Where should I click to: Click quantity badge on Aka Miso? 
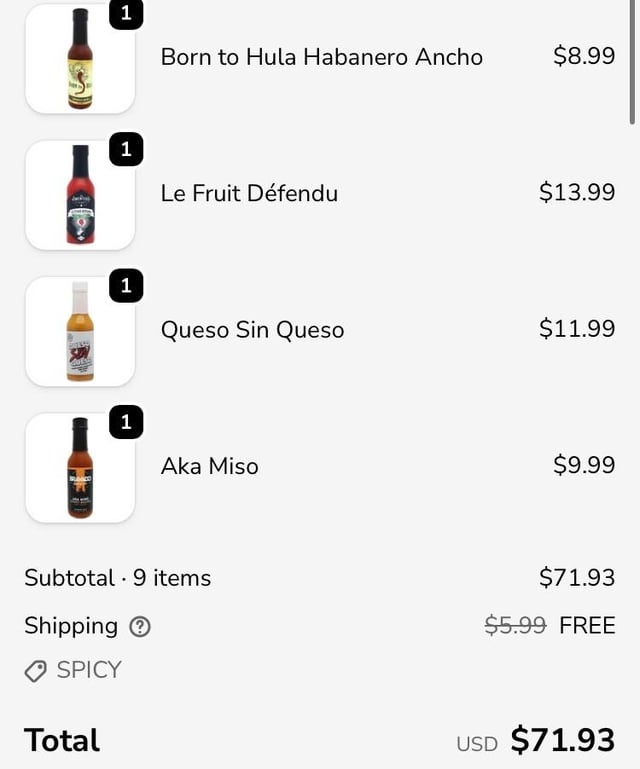tap(126, 423)
